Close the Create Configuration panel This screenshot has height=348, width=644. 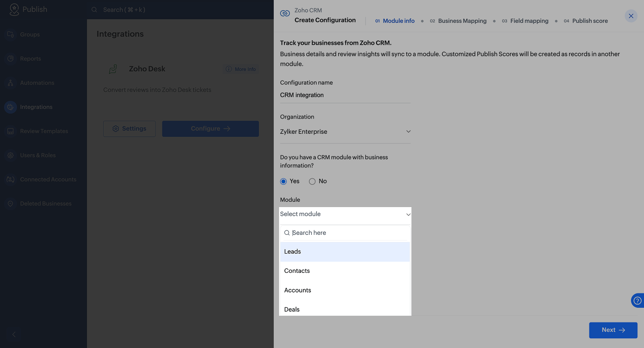click(x=631, y=16)
